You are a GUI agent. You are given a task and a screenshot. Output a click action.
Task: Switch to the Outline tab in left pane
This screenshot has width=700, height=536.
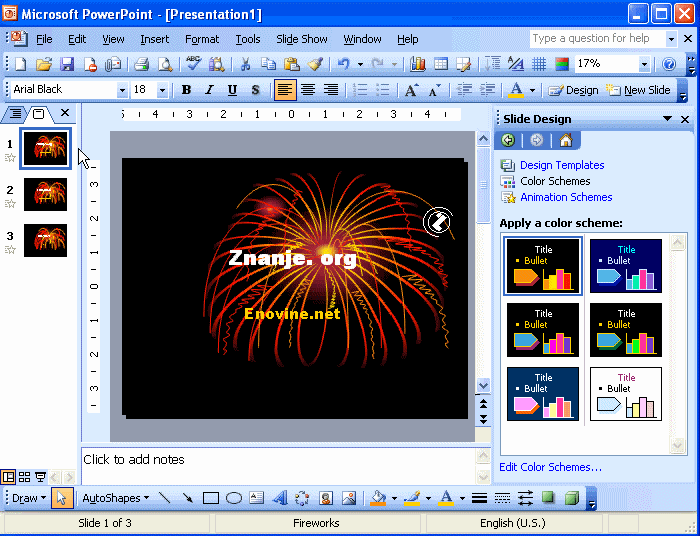click(x=16, y=114)
